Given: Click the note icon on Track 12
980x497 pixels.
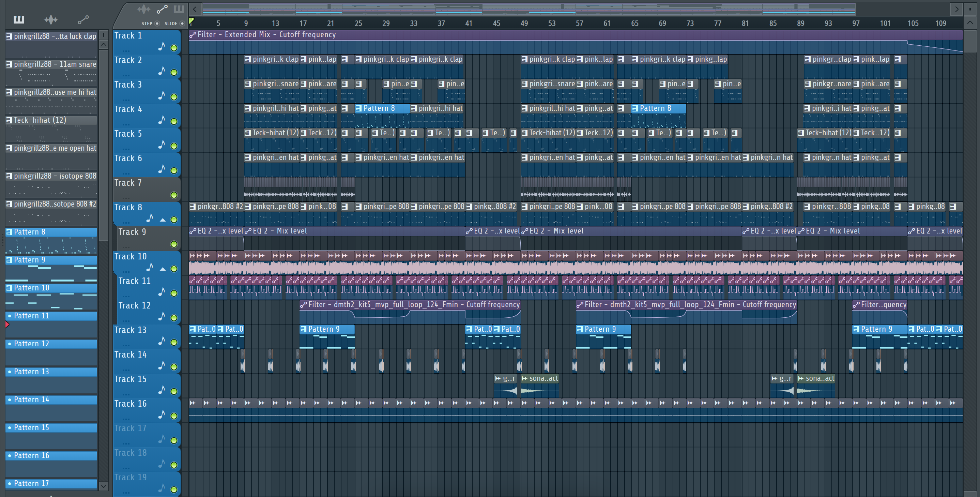Looking at the screenshot, I should [162, 316].
